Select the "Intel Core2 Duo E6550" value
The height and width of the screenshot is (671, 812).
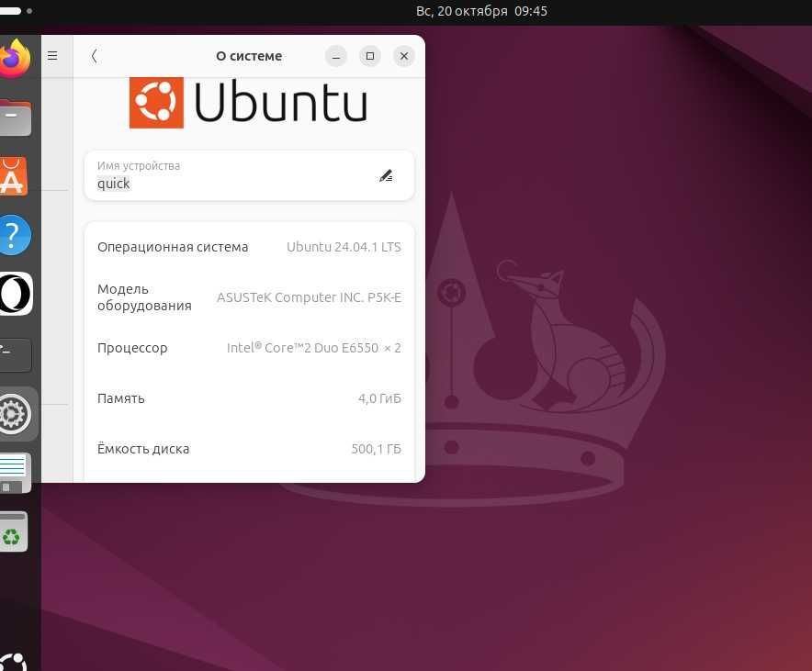point(314,348)
